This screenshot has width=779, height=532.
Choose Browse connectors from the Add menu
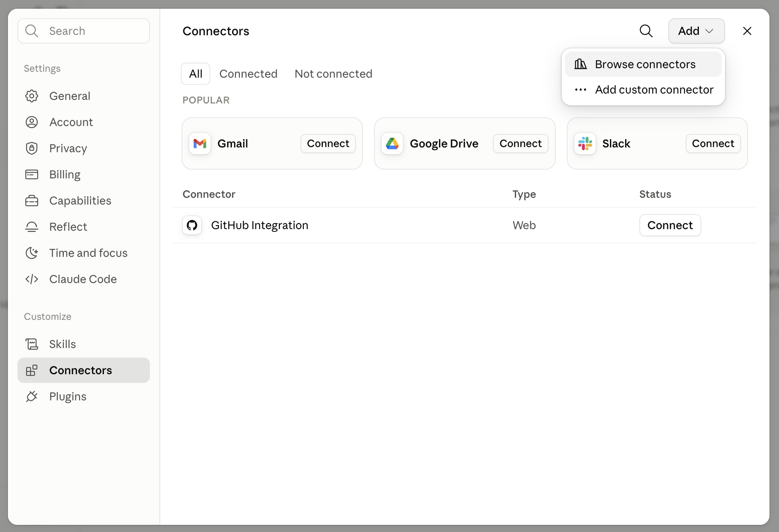(x=643, y=64)
